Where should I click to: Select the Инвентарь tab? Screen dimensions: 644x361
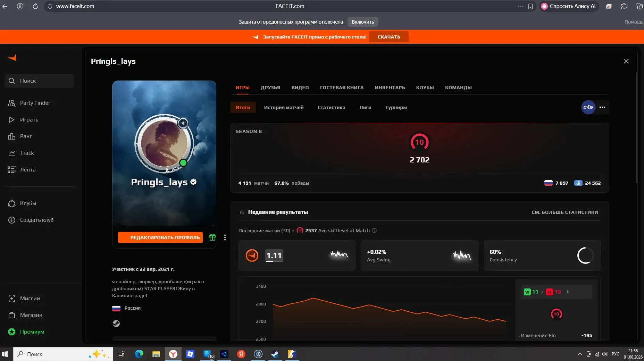point(390,87)
